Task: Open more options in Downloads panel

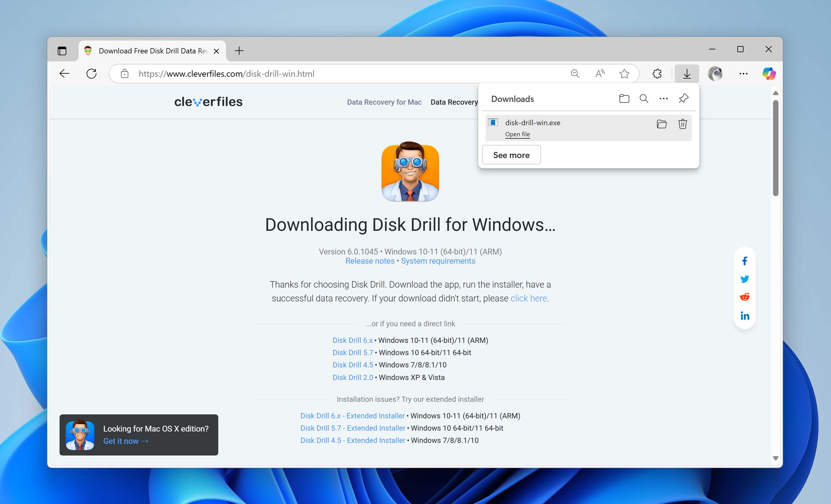Action: click(x=663, y=99)
